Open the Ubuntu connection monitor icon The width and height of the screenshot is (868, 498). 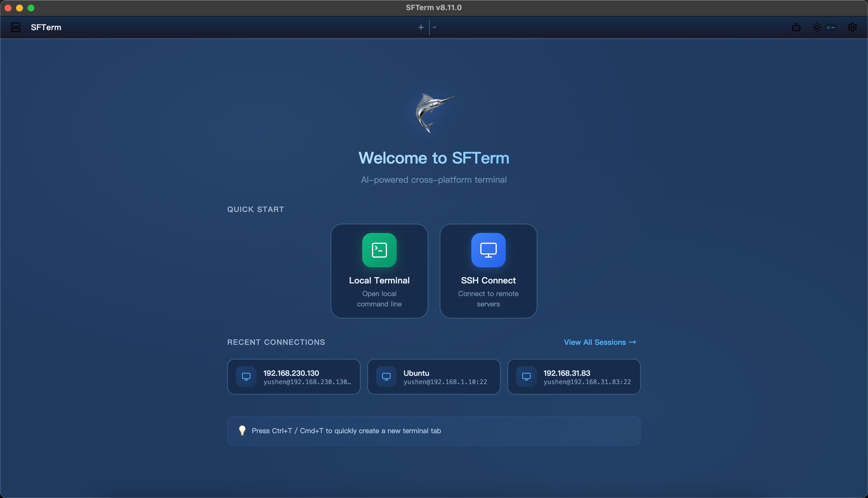click(386, 376)
